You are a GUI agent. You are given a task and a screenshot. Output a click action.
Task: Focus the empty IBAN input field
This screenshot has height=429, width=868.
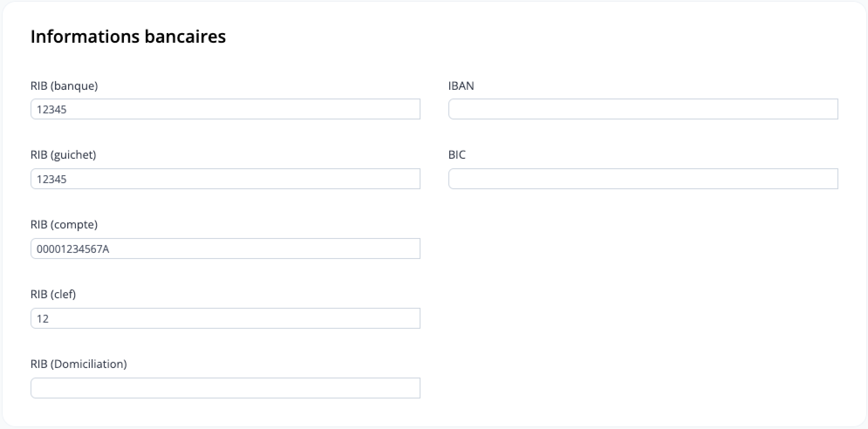coord(643,109)
